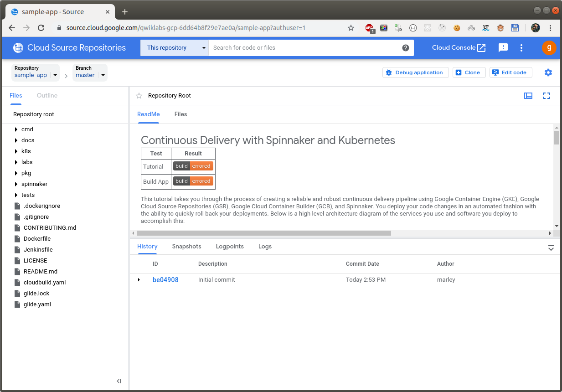The height and width of the screenshot is (392, 562).
Task: Click the floppy disk save extension icon
Action: tap(515, 28)
